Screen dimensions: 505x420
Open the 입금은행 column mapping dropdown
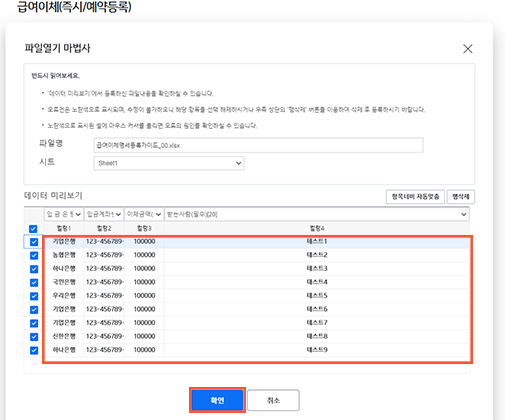click(x=64, y=214)
